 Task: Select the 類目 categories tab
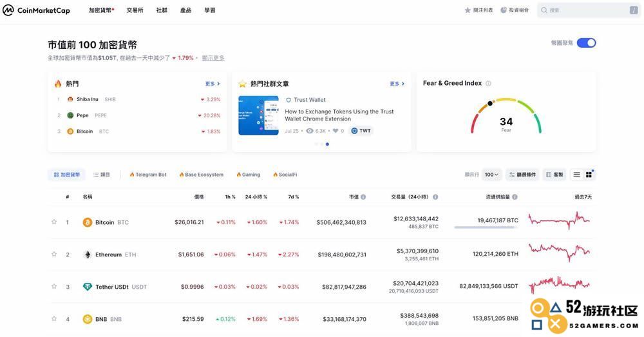click(x=102, y=175)
